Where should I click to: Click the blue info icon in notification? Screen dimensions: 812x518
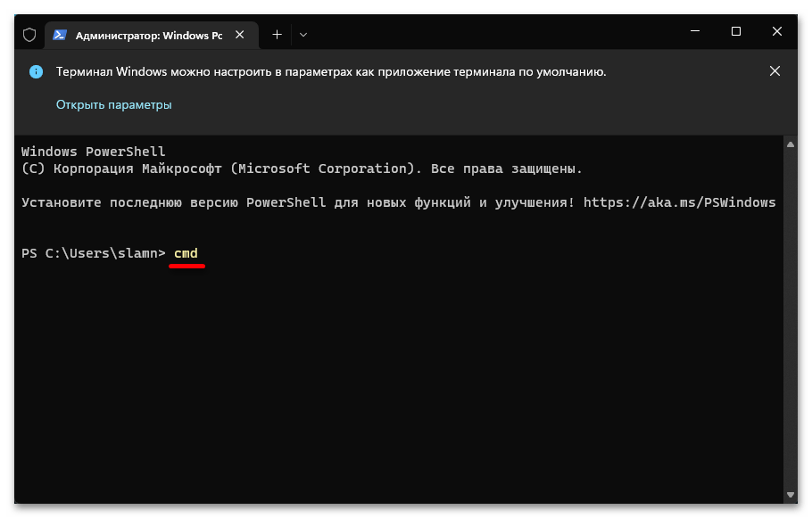(x=37, y=71)
